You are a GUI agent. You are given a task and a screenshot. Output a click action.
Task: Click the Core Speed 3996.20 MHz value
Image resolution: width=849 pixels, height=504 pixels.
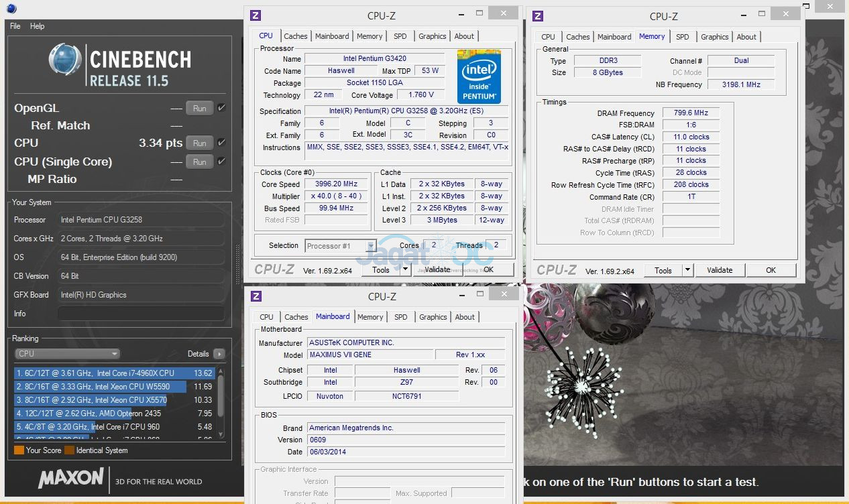point(337,184)
